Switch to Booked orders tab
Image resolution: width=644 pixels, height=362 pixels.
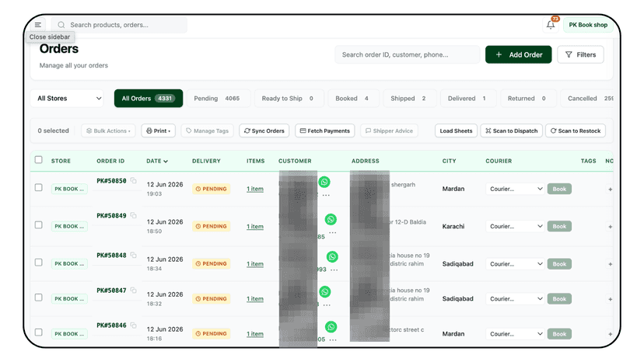click(354, 99)
